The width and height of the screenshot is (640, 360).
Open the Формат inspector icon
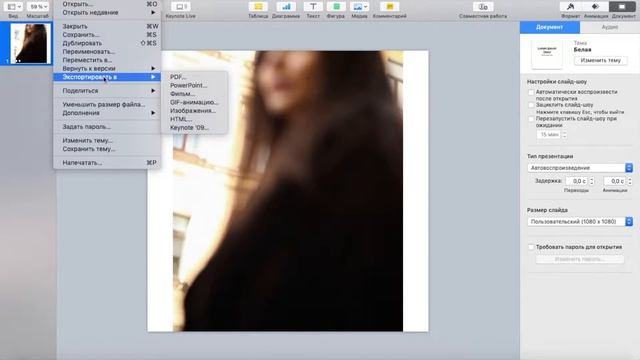(x=570, y=7)
